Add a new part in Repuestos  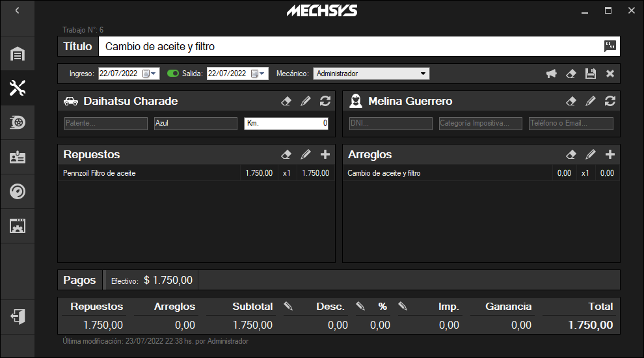coord(325,154)
